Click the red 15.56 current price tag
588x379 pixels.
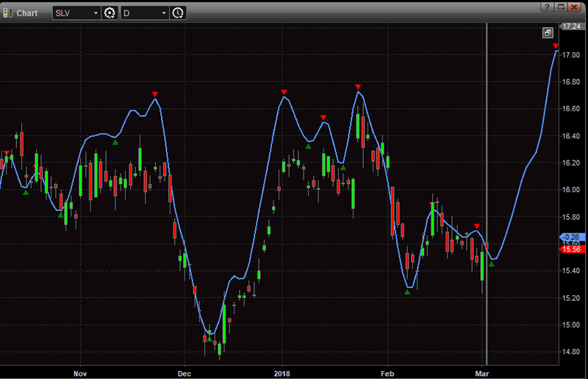pos(571,249)
